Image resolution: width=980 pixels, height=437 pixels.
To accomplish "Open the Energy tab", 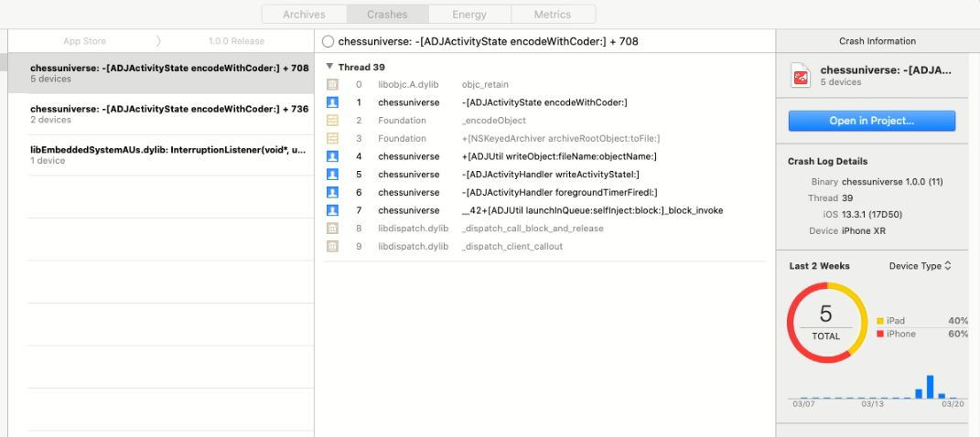I will [469, 15].
